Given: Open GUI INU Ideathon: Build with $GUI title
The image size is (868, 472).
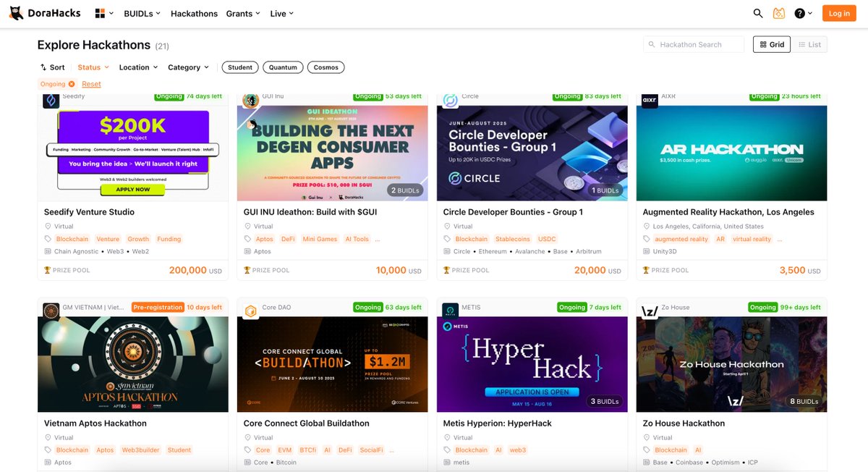Looking at the screenshot, I should tap(310, 212).
